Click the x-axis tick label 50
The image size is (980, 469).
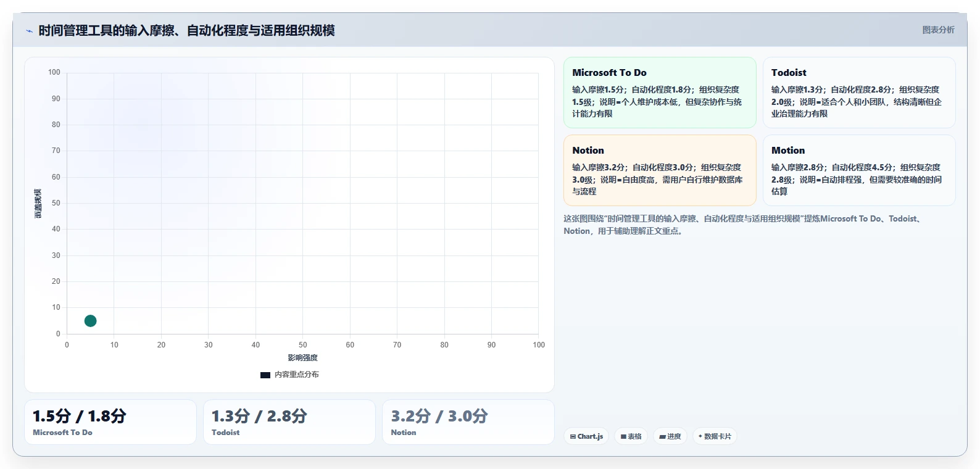[x=302, y=345]
